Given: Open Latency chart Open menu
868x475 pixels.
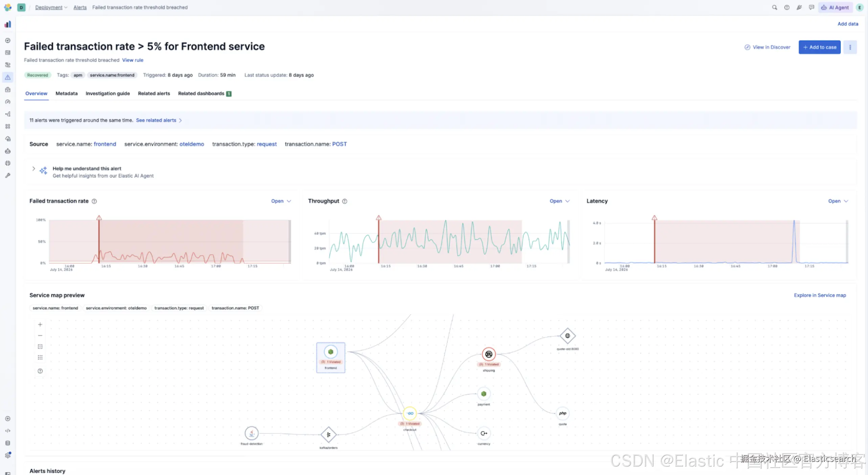Looking at the screenshot, I should tap(838, 201).
